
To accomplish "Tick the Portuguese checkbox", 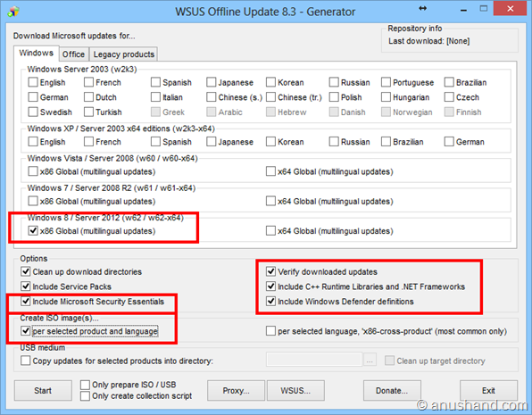I will (386, 82).
